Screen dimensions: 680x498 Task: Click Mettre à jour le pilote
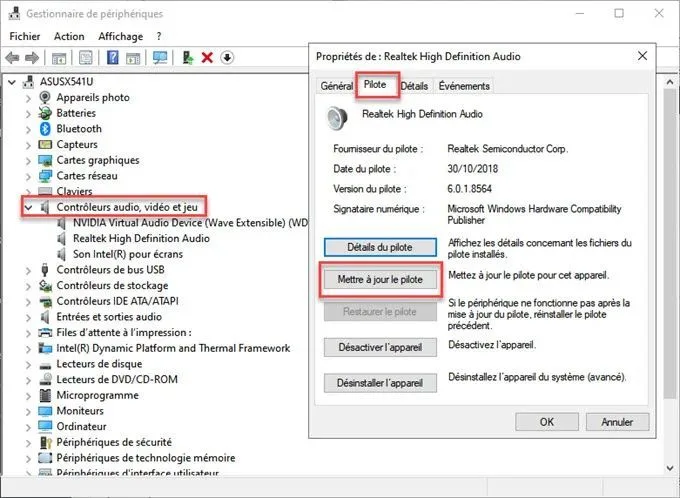380,279
